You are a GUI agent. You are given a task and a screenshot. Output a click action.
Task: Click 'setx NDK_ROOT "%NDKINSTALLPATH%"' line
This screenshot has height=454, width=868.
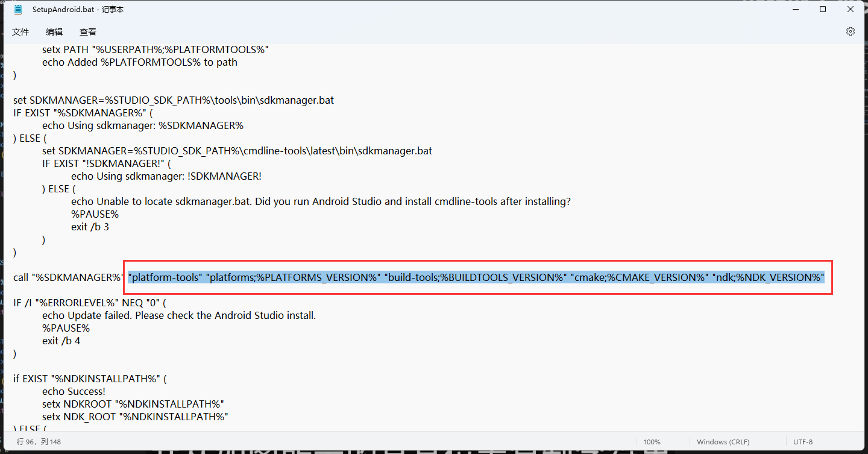pyautogui.click(x=136, y=417)
